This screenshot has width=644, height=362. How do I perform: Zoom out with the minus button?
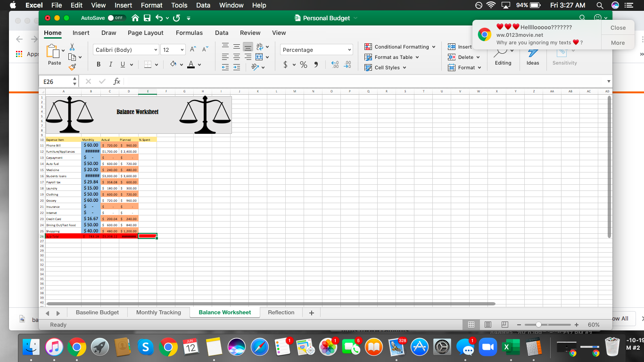pos(519,325)
